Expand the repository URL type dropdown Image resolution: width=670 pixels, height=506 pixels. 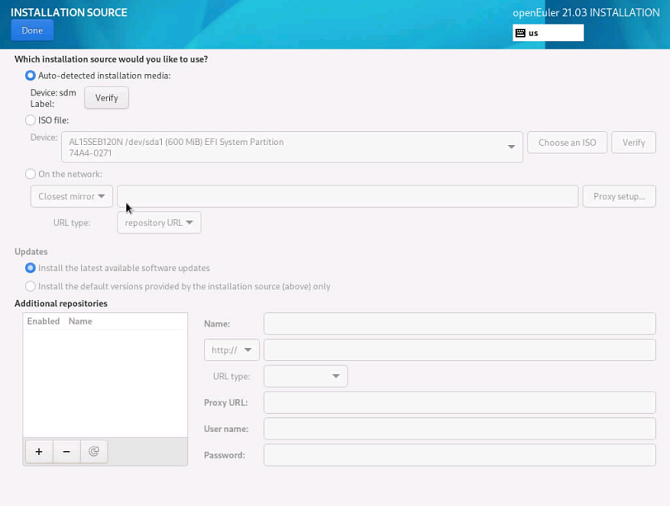coord(159,223)
